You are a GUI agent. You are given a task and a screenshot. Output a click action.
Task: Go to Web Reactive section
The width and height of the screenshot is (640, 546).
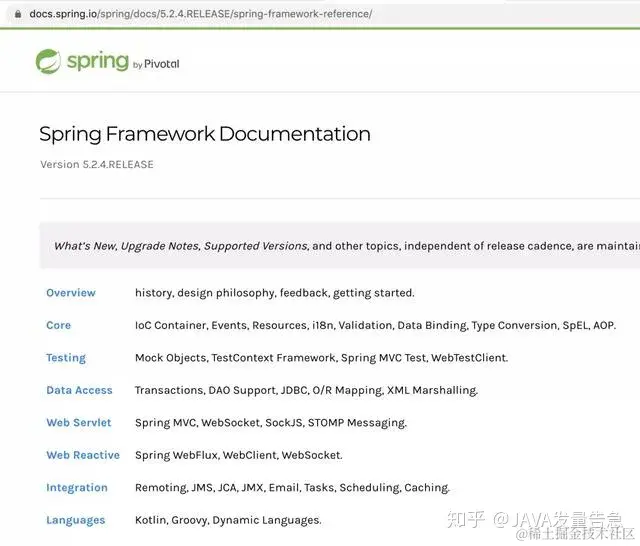pyautogui.click(x=83, y=455)
